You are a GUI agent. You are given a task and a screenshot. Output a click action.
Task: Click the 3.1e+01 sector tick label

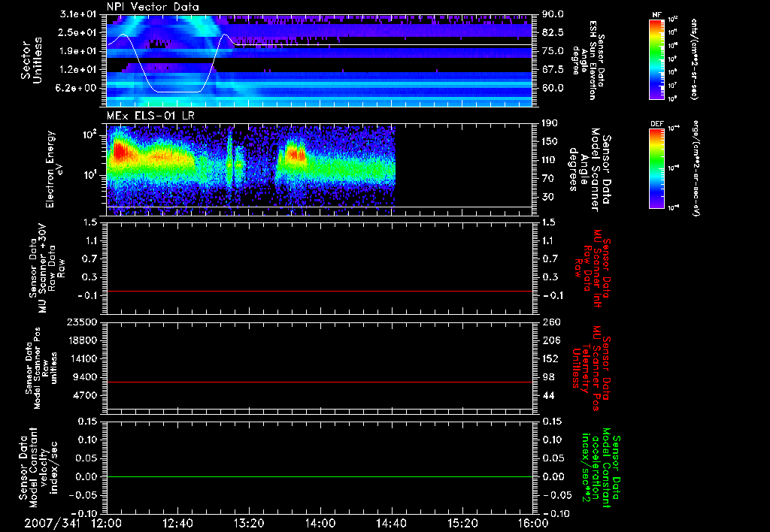pyautogui.click(x=78, y=14)
